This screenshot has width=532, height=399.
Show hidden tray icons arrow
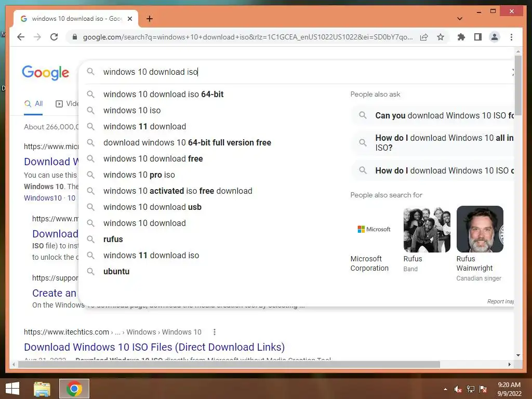[x=445, y=389]
